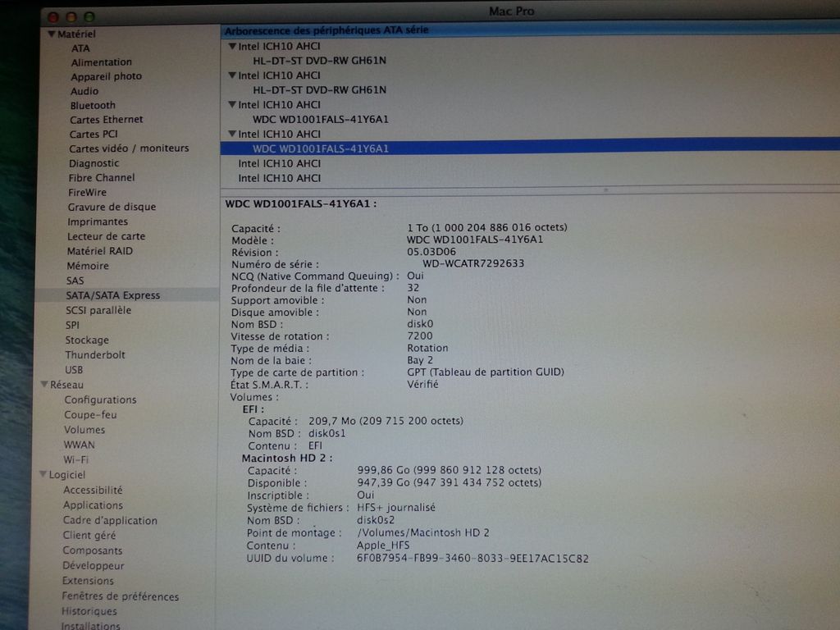This screenshot has height=630, width=840.
Task: Select Configurations under Réseau
Action: [100, 399]
